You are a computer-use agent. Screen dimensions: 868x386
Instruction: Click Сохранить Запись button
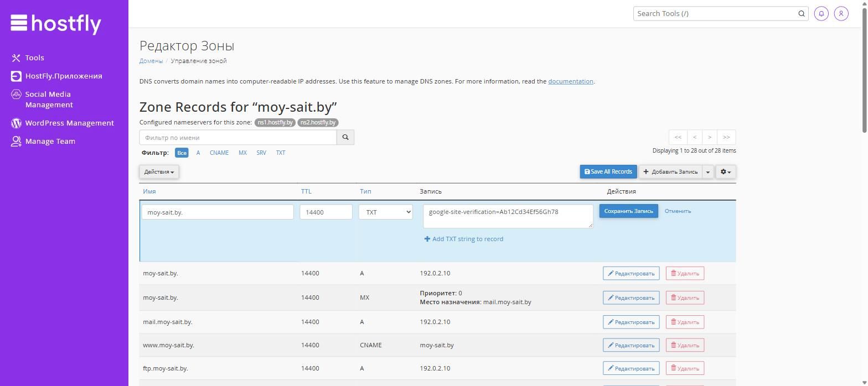click(629, 211)
